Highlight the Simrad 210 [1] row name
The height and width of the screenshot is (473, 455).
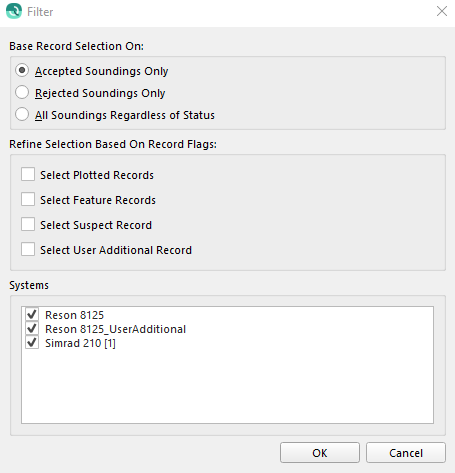pyautogui.click(x=80, y=343)
